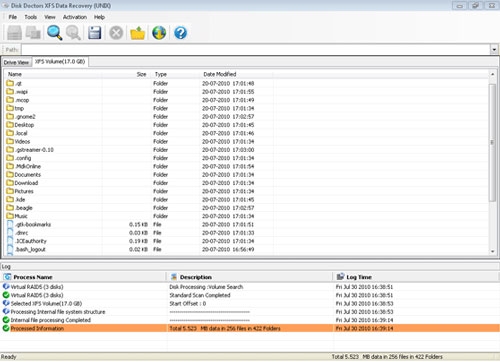Open the Activation menu
500x362 pixels.
click(x=75, y=17)
